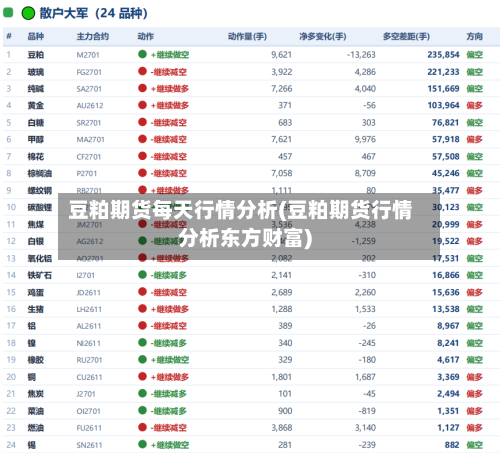Select the green dot in 焦炭 row
Screen dimensions: 500x453
click(x=142, y=393)
